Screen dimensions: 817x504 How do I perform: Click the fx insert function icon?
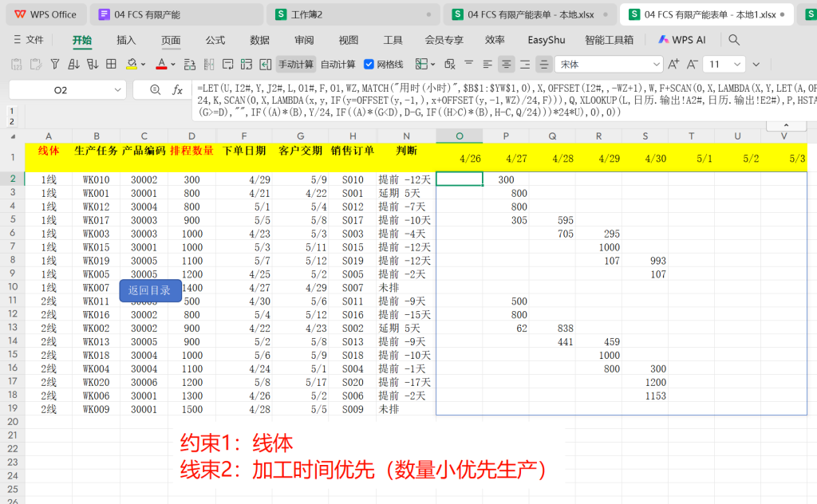coord(177,90)
